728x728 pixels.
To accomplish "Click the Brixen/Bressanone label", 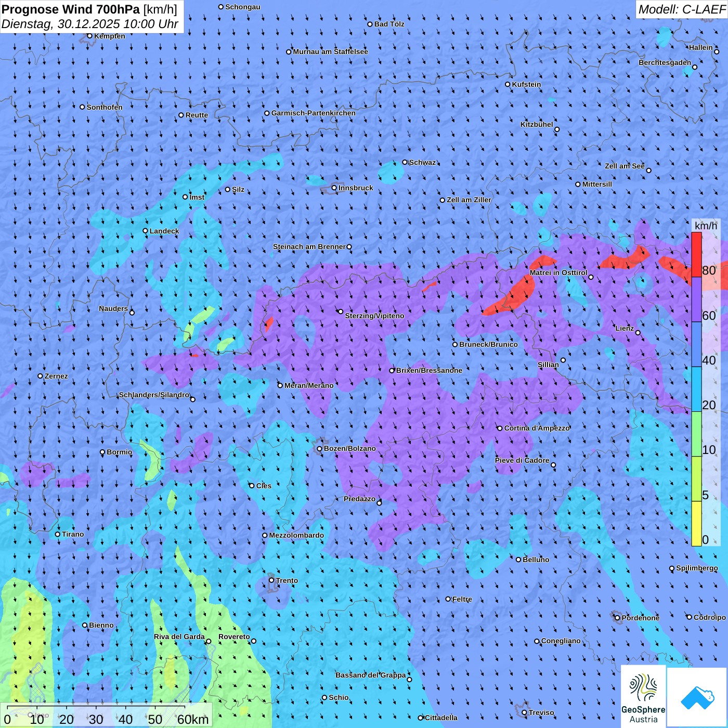I will (429, 370).
